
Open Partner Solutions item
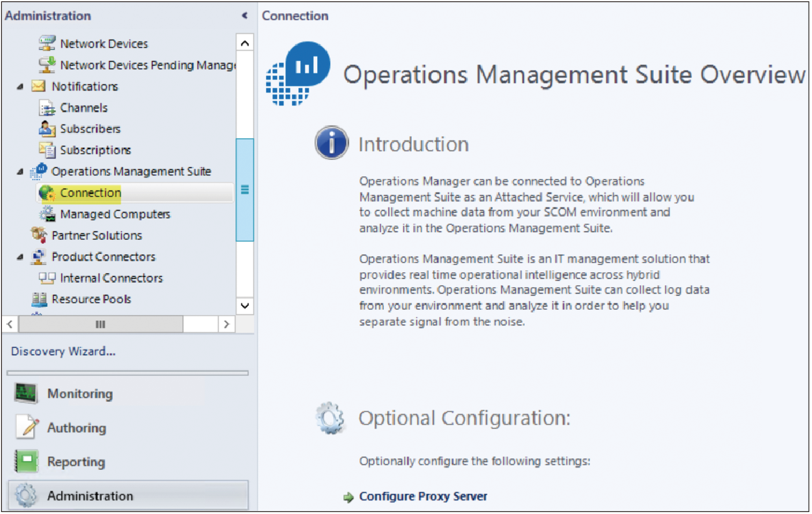(x=97, y=235)
